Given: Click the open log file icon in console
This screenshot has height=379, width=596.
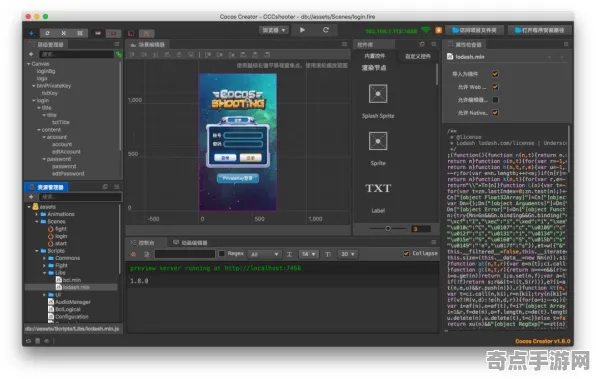Looking at the screenshot, I should pos(146,254).
